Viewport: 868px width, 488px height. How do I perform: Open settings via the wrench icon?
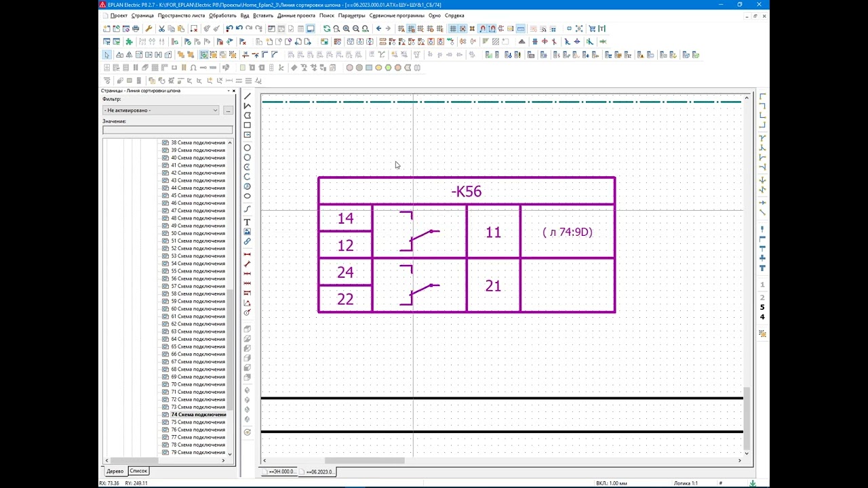[149, 28]
